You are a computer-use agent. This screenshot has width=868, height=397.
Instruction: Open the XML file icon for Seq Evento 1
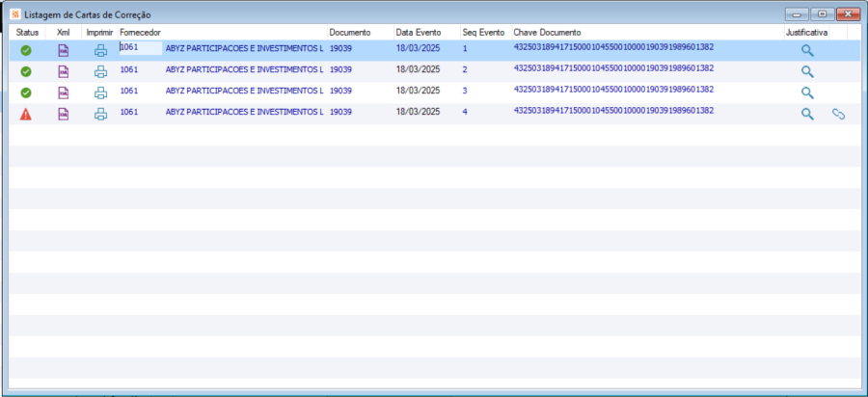64,51
